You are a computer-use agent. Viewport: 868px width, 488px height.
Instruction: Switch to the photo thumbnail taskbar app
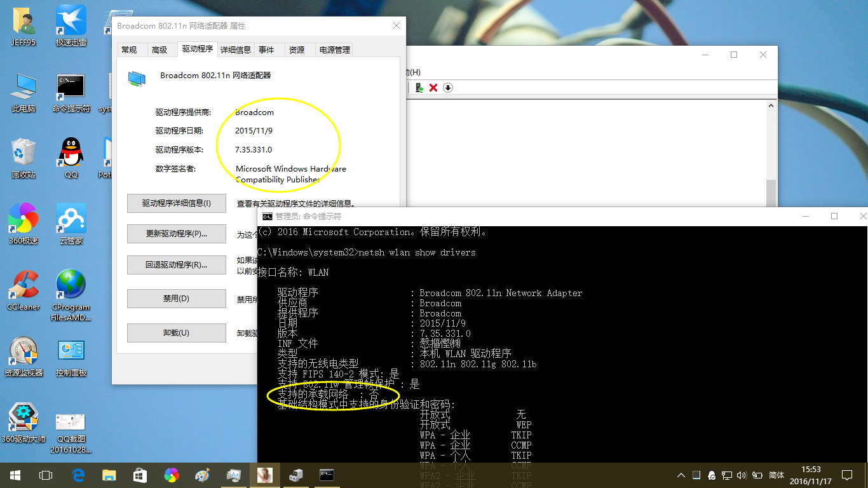click(264, 475)
